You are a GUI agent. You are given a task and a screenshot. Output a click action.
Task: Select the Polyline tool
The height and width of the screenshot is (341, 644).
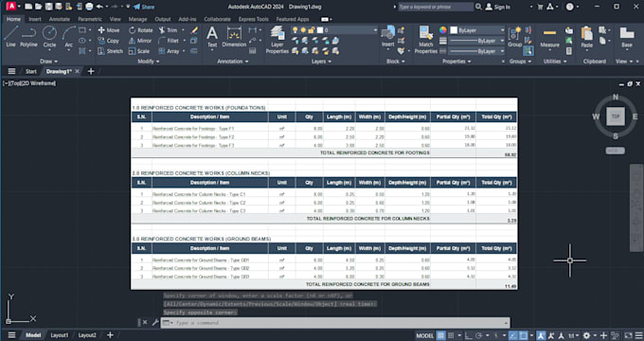pyautogui.click(x=28, y=37)
